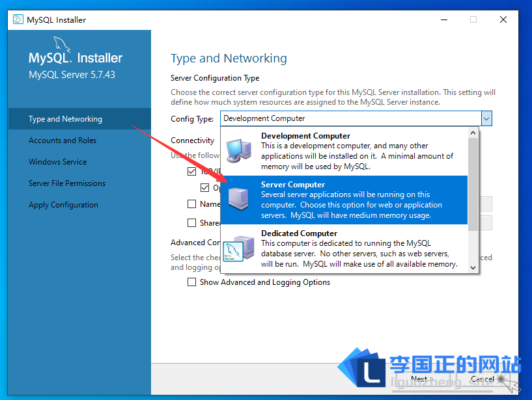
Task: Click the config type list scrollbar thumb
Action: pos(473,184)
